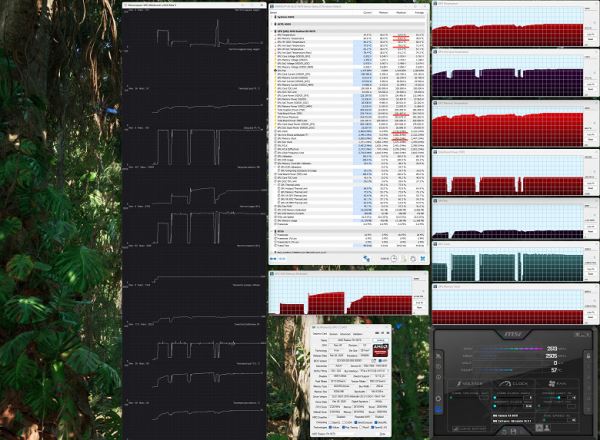Image resolution: width=600 pixels, height=440 pixels.
Task: Click the Afterburner reset arrow icon
Action: 504,432
